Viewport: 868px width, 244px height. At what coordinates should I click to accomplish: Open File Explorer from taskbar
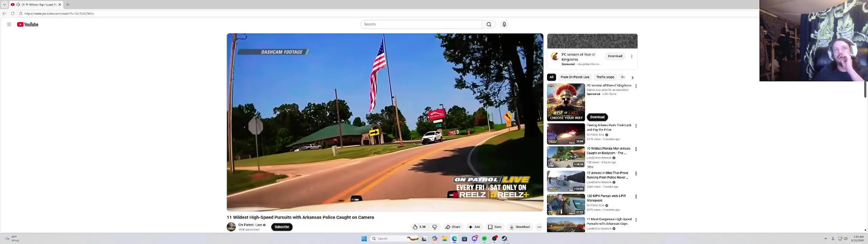pyautogui.click(x=445, y=239)
